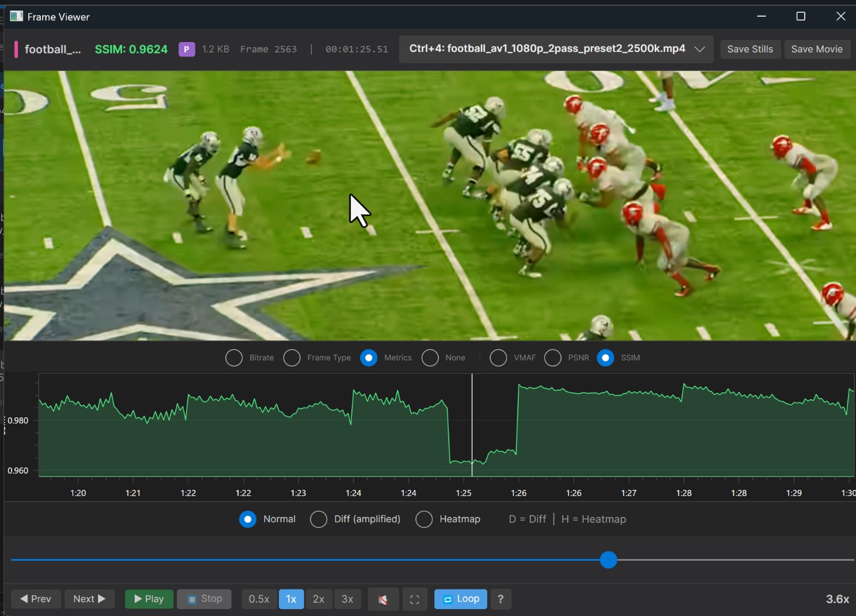
Task: Start playback with the Play button
Action: pos(149,599)
